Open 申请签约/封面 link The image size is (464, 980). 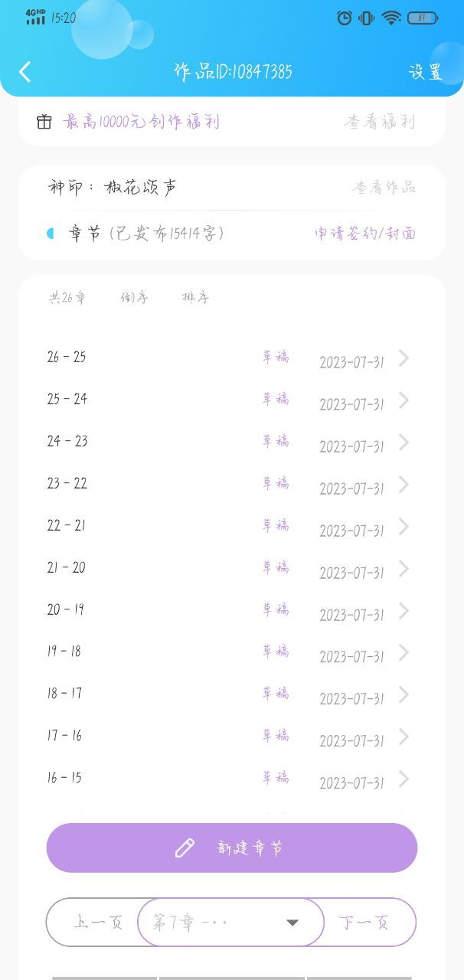coord(365,234)
